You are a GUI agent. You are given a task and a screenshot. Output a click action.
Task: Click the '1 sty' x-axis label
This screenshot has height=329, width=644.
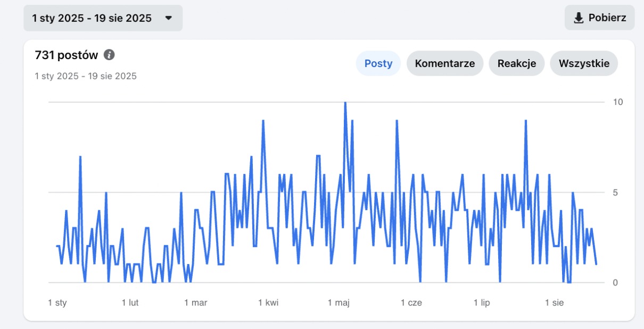[57, 302]
